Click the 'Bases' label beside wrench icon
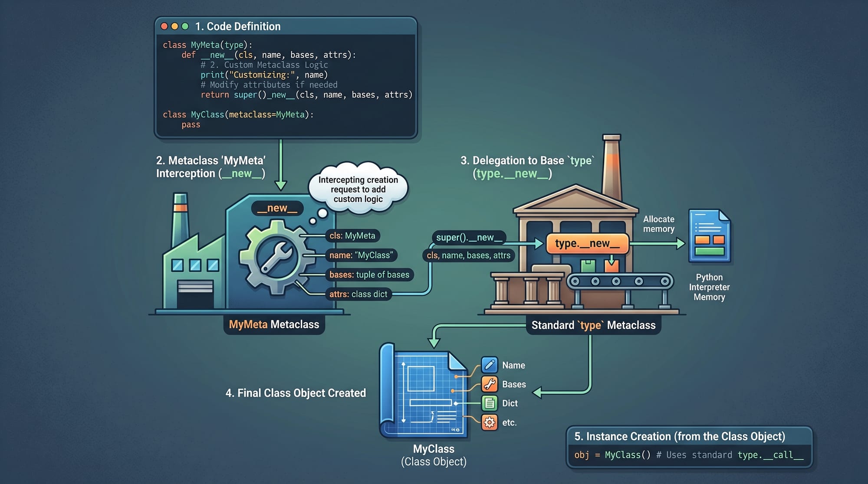Screen dimensions: 868x484 (x=514, y=384)
